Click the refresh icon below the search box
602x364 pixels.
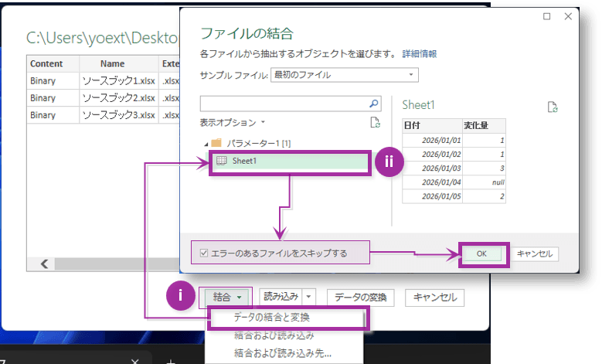click(375, 122)
